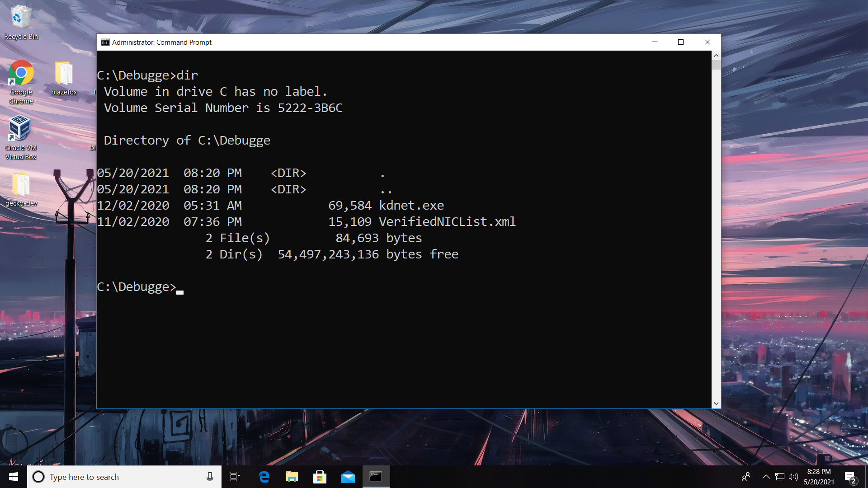This screenshot has height=488, width=868.
Task: Click the Command Prompt scrollbar up arrow
Action: click(716, 55)
